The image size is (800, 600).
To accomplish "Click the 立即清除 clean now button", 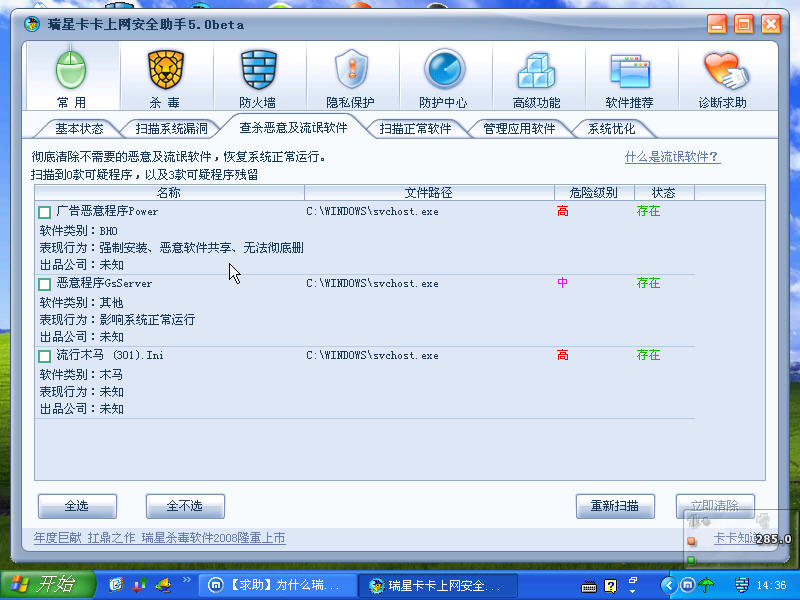I will click(715, 506).
